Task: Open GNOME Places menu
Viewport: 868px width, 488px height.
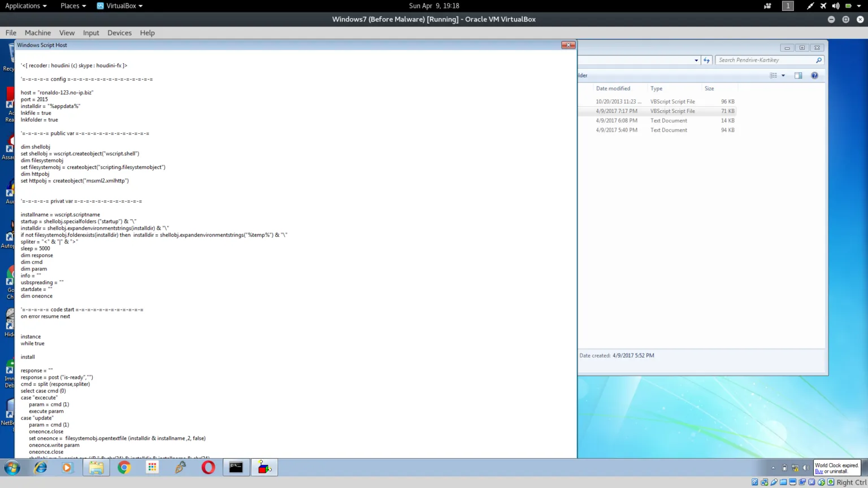Action: coord(73,6)
